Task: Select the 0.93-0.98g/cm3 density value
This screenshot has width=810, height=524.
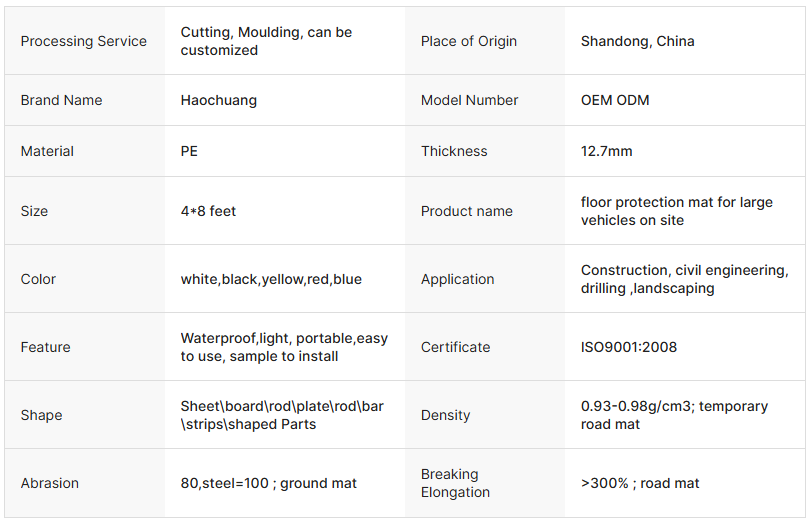Action: point(674,415)
